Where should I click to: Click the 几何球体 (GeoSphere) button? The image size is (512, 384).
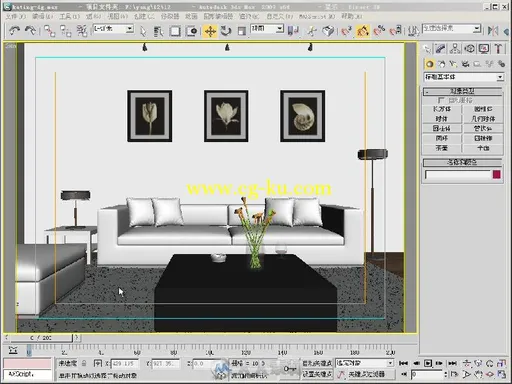coord(483,119)
